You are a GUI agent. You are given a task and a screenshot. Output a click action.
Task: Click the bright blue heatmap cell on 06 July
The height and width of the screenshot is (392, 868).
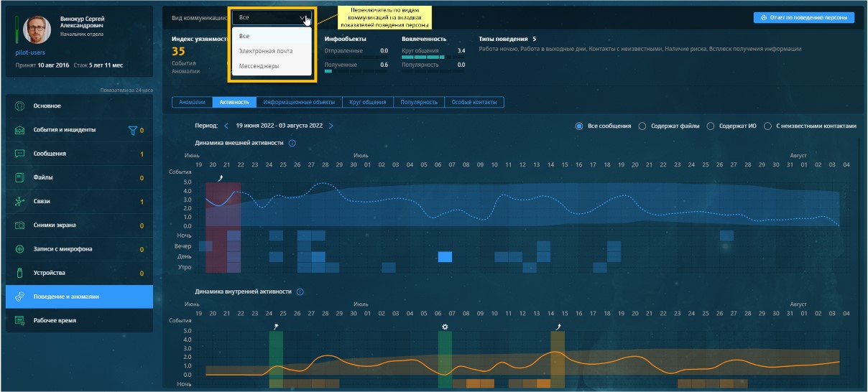(445, 257)
